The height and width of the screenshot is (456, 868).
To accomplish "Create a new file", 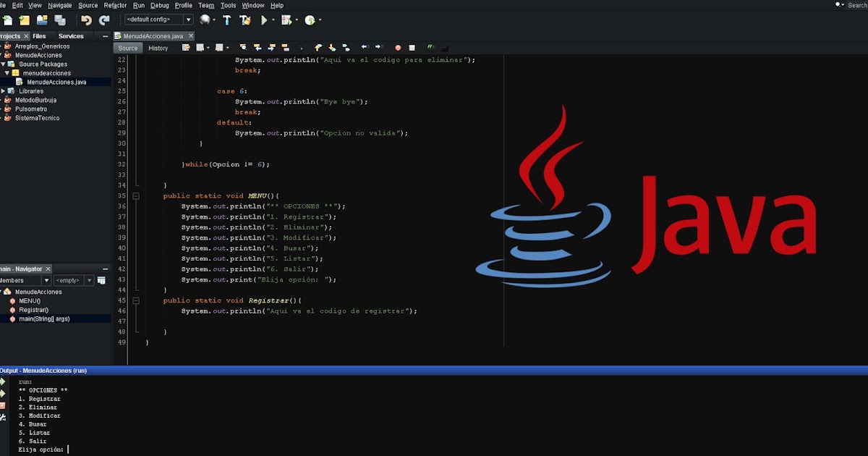I will [x=7, y=20].
